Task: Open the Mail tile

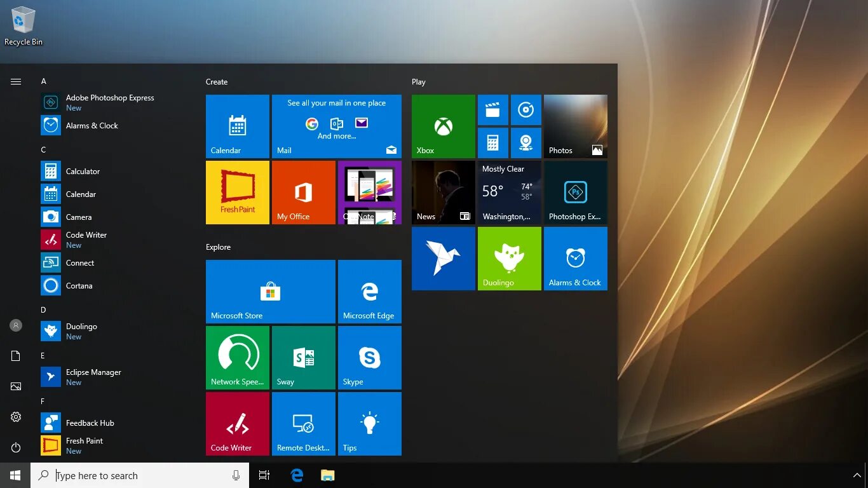Action: (337, 126)
